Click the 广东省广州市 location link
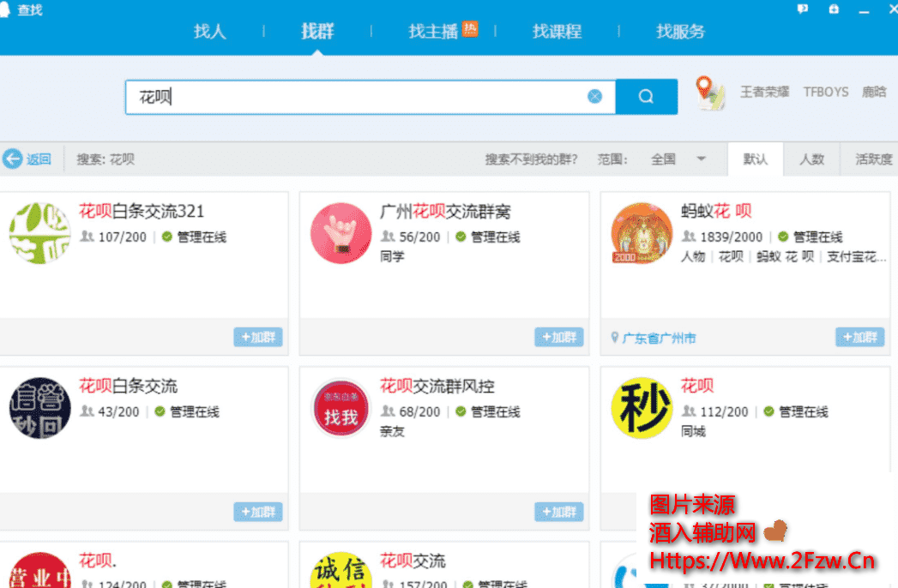Image resolution: width=898 pixels, height=588 pixels. click(659, 339)
